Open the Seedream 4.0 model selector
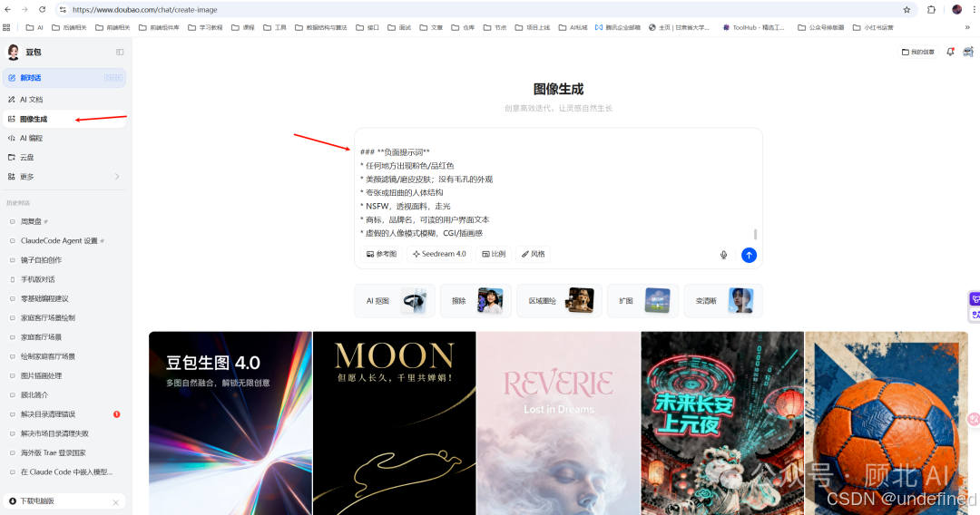The image size is (980, 515). click(439, 254)
